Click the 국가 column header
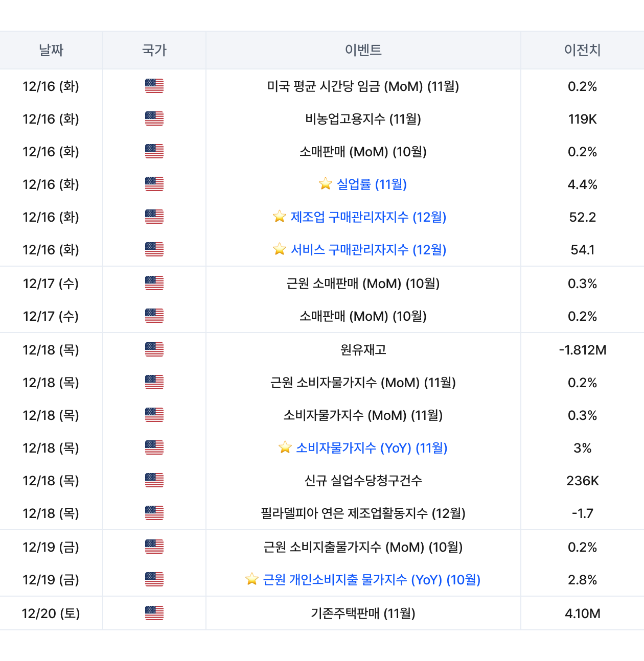This screenshot has width=644, height=661. pos(154,50)
